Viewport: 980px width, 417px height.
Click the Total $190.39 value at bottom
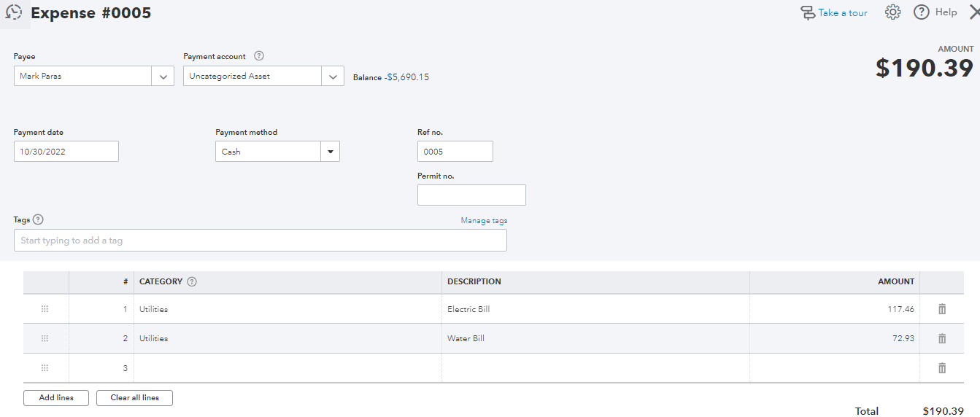point(943,411)
